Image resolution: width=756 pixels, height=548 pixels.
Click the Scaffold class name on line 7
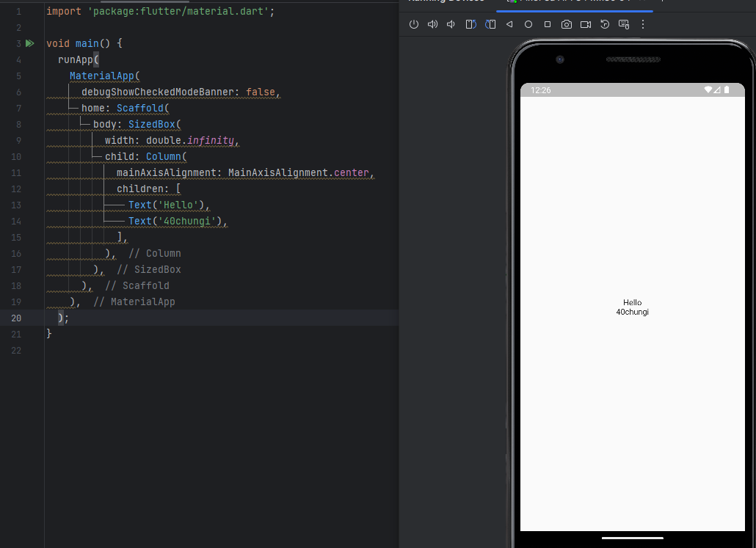point(139,108)
